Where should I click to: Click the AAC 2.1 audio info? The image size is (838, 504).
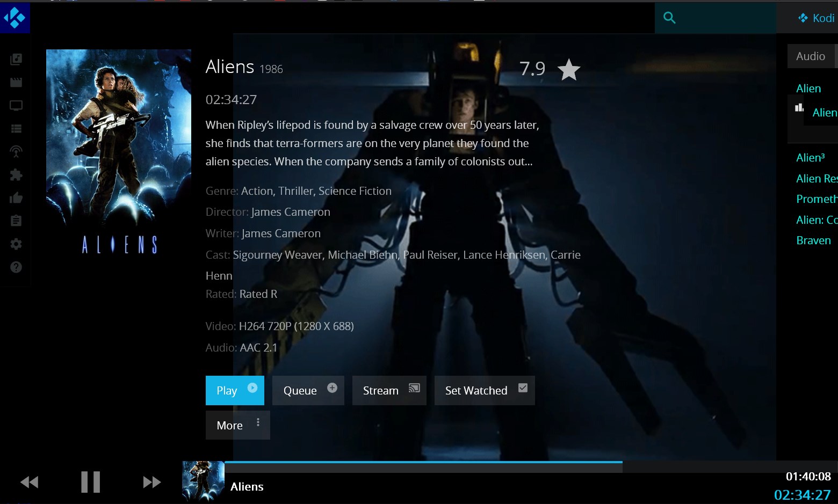click(x=258, y=348)
